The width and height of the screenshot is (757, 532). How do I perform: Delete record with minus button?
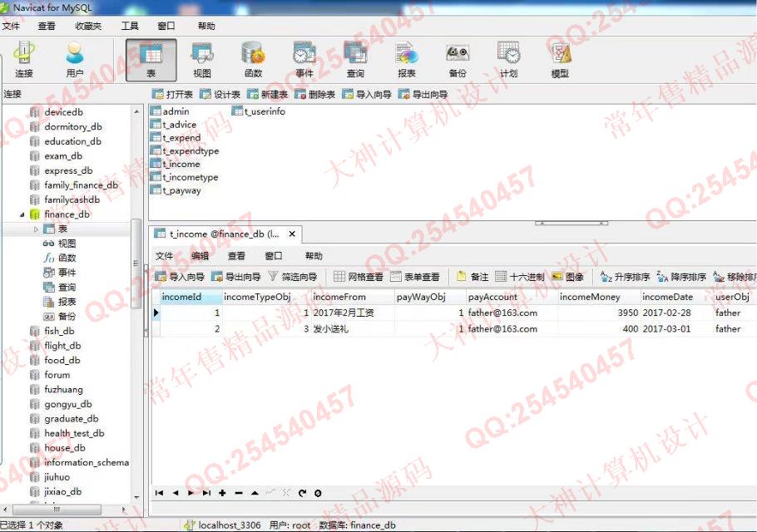239,493
